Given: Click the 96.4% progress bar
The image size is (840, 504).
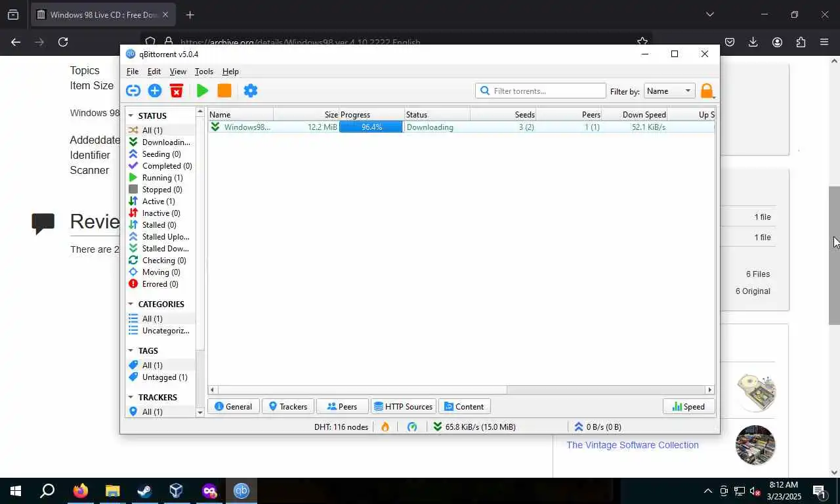Looking at the screenshot, I should tap(371, 127).
